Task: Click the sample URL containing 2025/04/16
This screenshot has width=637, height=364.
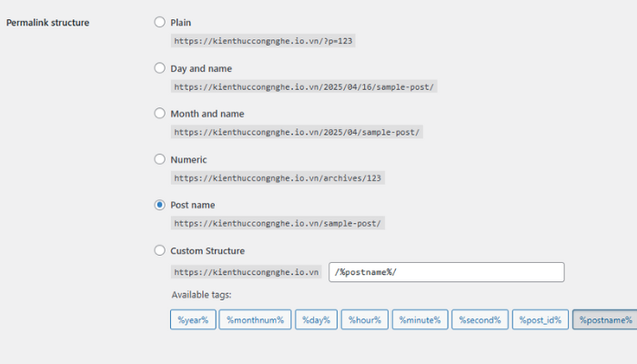Action: coord(304,86)
